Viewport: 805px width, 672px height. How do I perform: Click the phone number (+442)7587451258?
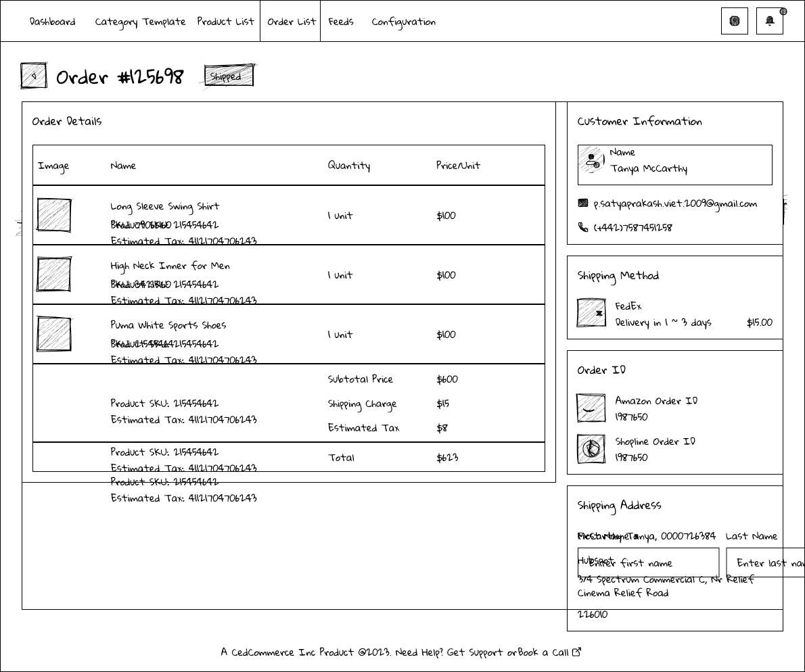coord(632,227)
